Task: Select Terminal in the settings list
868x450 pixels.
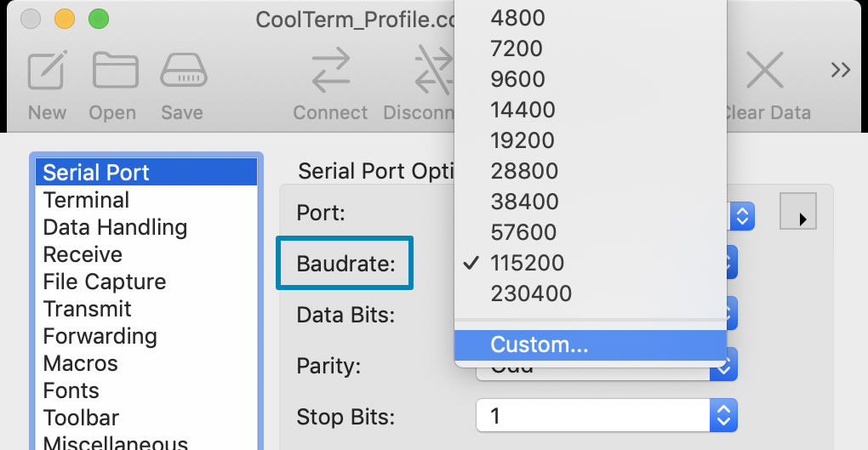Action: click(x=86, y=200)
